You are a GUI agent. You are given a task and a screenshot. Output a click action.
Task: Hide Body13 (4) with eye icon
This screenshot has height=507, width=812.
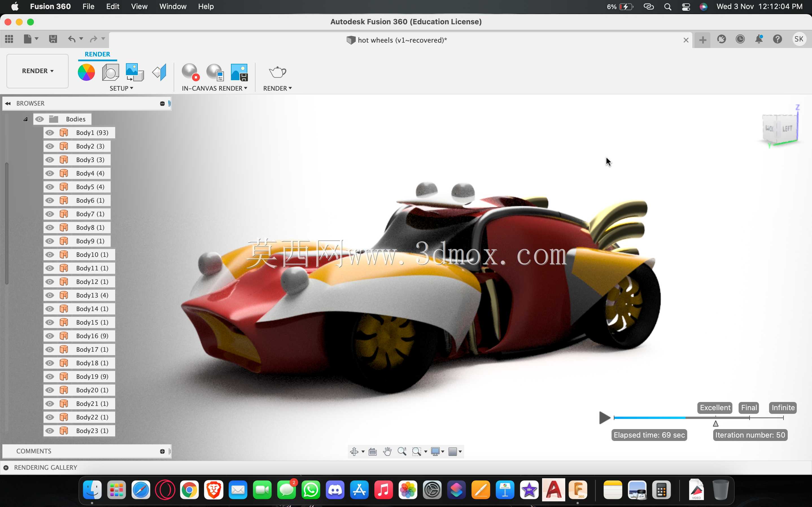50,295
